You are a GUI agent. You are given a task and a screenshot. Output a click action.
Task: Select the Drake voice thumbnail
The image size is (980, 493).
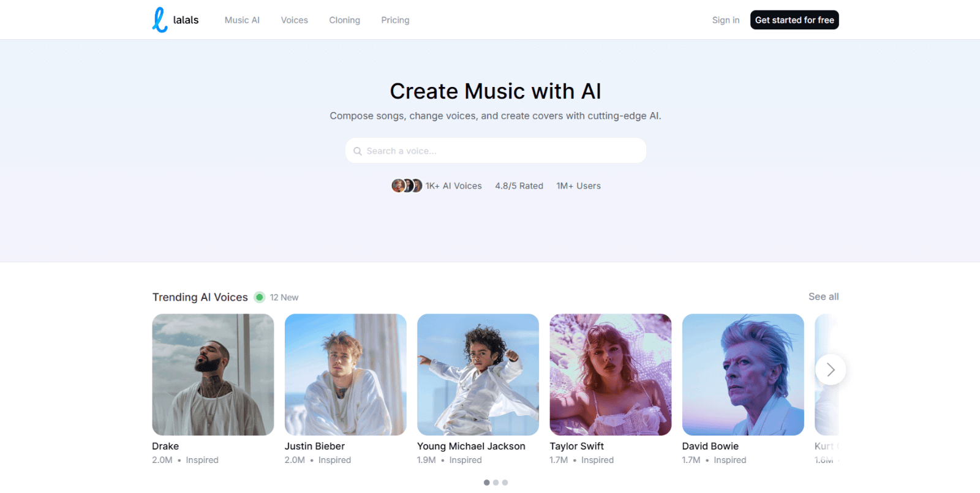[213, 374]
